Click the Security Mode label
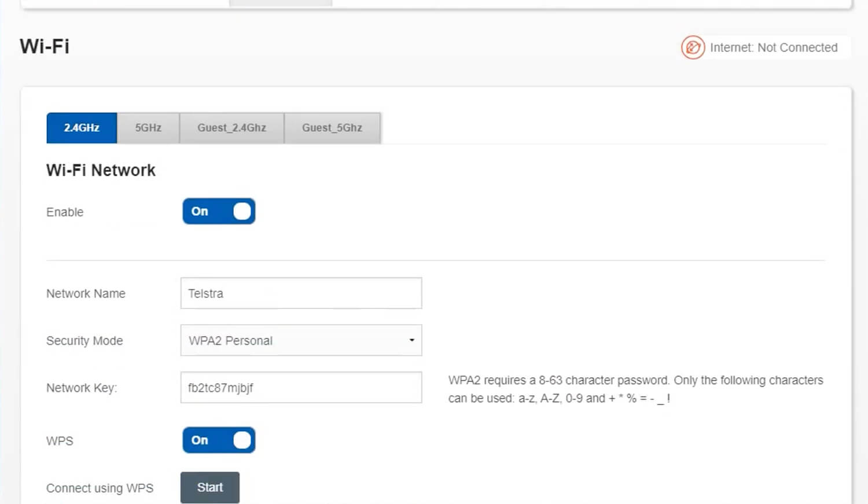 pos(84,341)
